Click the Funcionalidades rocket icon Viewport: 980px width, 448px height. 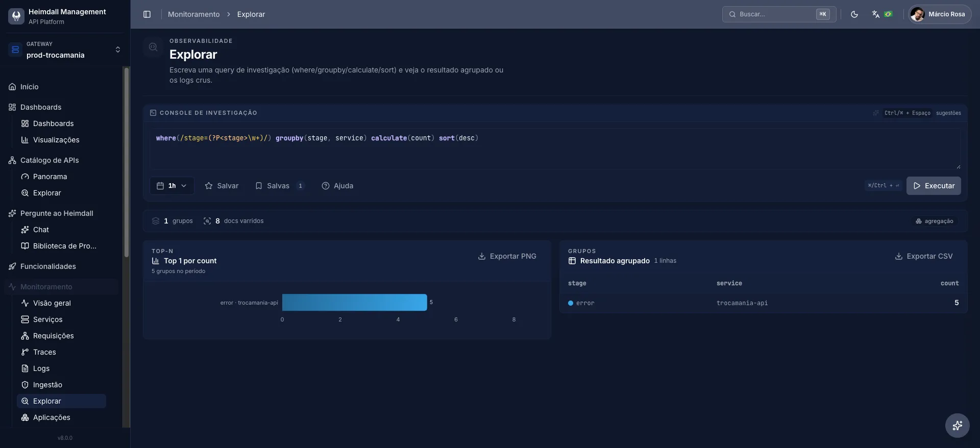pyautogui.click(x=12, y=266)
